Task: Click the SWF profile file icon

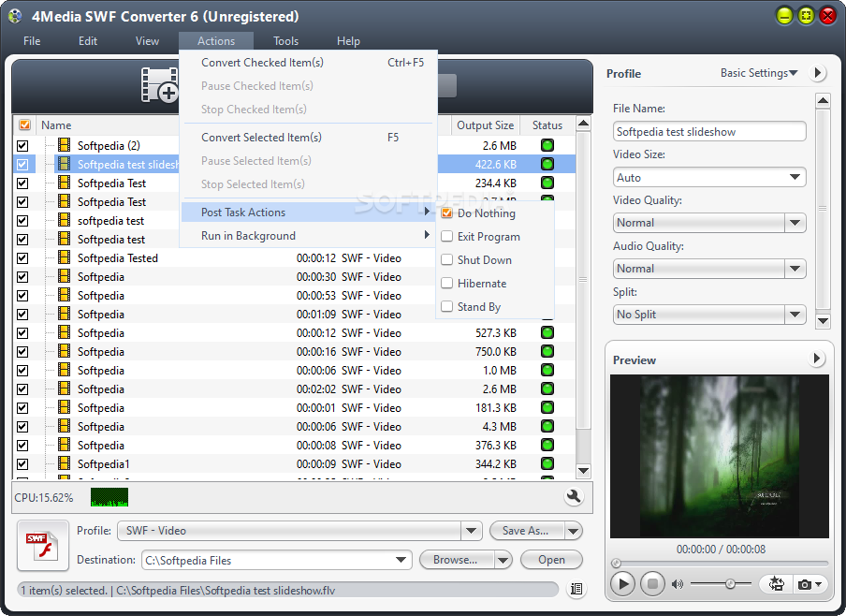Action: click(43, 545)
